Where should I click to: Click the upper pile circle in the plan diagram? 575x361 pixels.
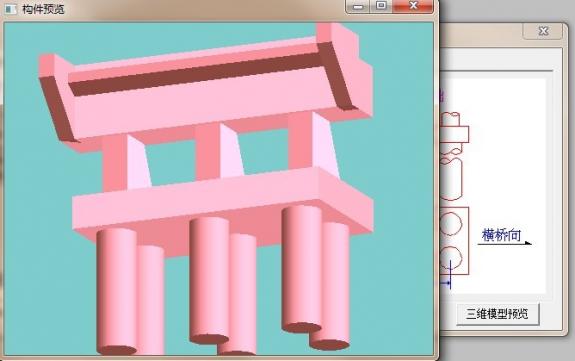(x=450, y=224)
